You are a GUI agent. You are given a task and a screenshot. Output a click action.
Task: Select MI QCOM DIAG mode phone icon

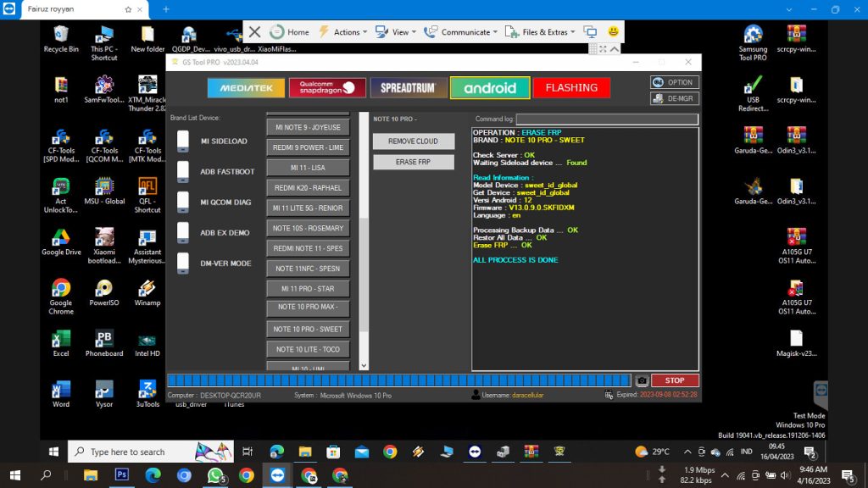point(183,202)
